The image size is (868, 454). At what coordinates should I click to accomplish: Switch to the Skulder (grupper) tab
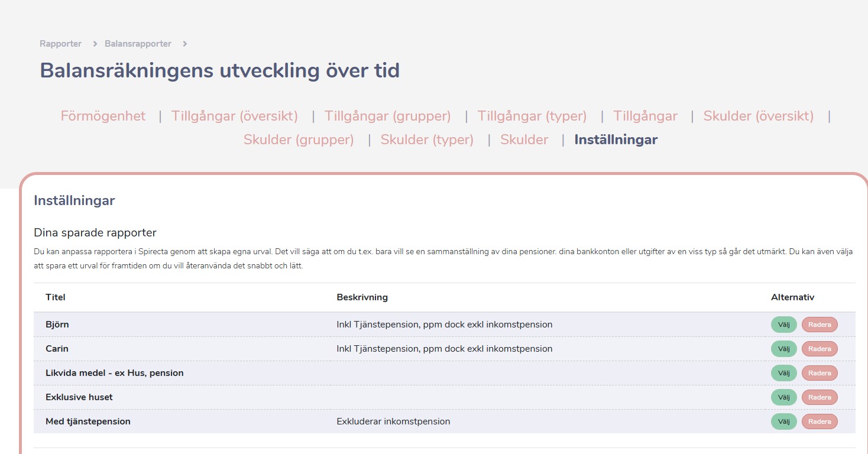coord(299,140)
